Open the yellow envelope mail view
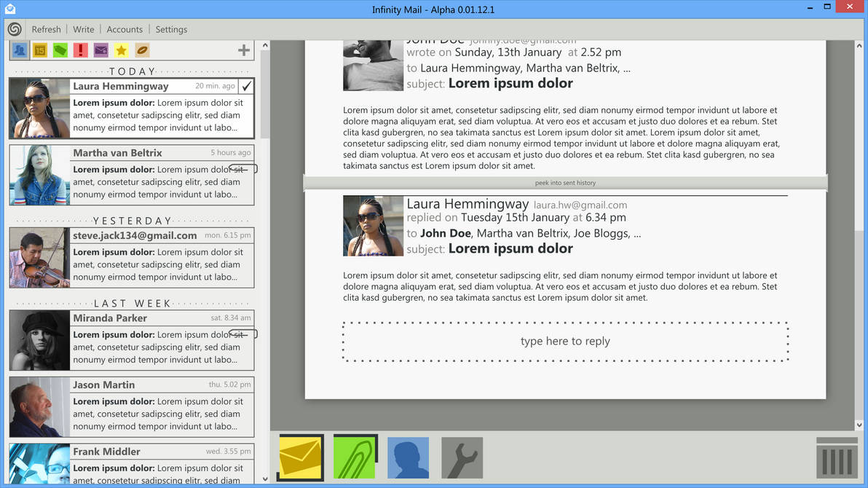Viewport: 868px width, 488px height. (x=300, y=457)
